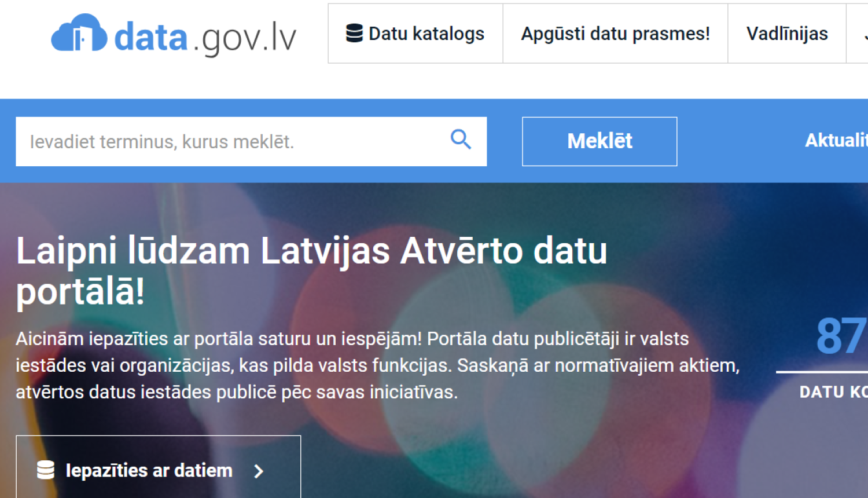
Task: Select the Vadlīnijas menu item
Action: point(787,34)
